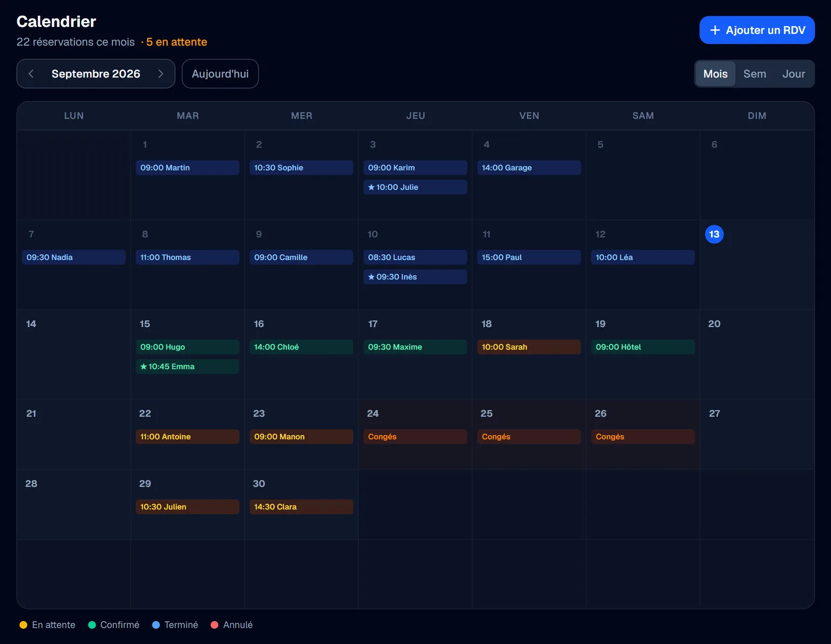Click the yellow En attente legend dot
Screen dimensions: 831x644
pos(23,625)
